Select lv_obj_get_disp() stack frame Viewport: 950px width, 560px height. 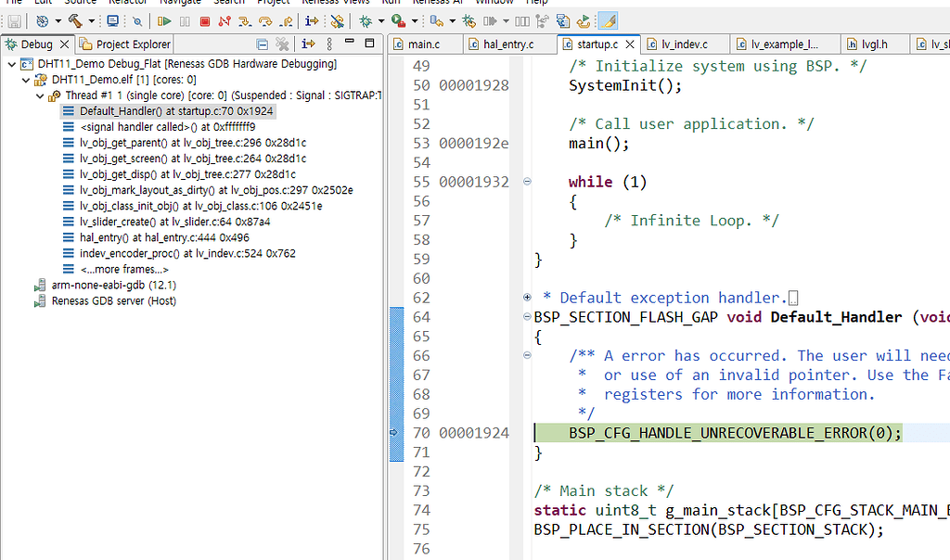[x=187, y=174]
